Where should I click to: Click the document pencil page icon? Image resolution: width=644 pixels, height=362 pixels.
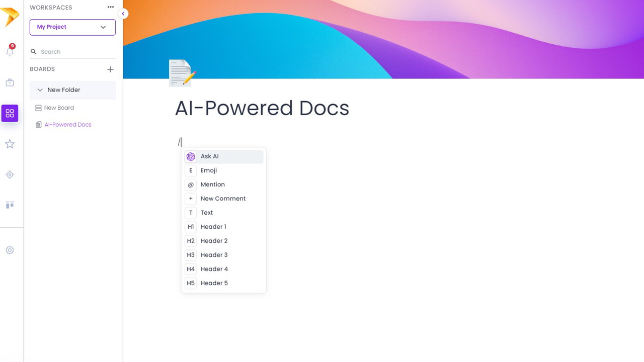(x=182, y=73)
